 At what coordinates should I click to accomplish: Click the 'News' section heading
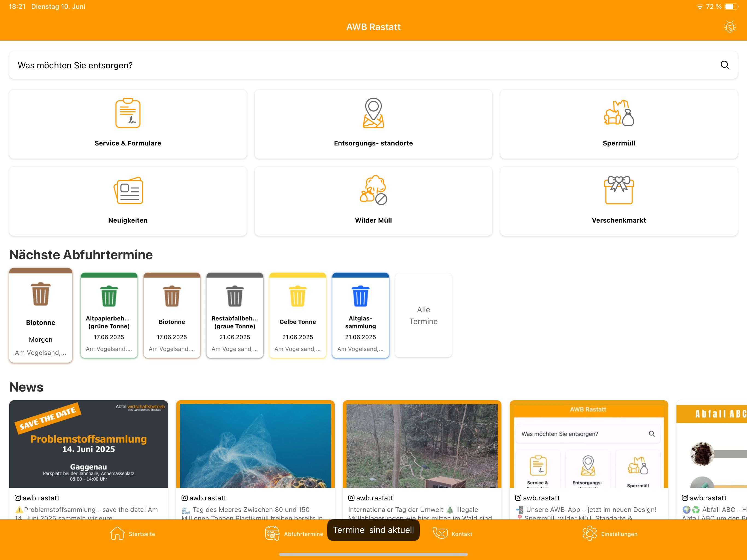26,387
